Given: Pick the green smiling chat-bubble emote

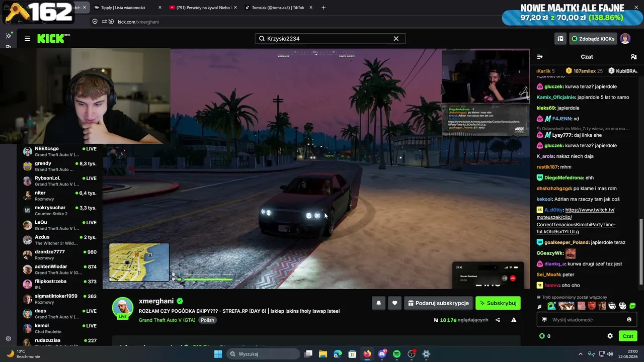Looking at the screenshot, I should coord(632,306).
